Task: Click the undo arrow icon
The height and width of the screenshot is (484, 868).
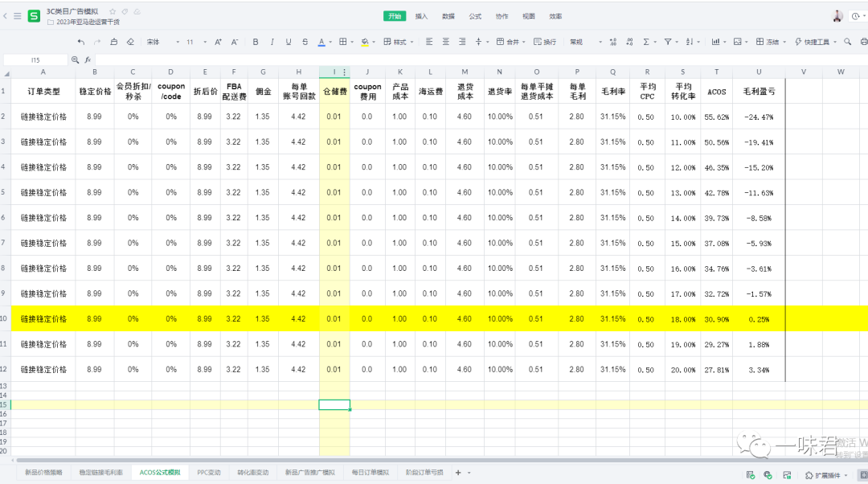Action: click(x=80, y=42)
